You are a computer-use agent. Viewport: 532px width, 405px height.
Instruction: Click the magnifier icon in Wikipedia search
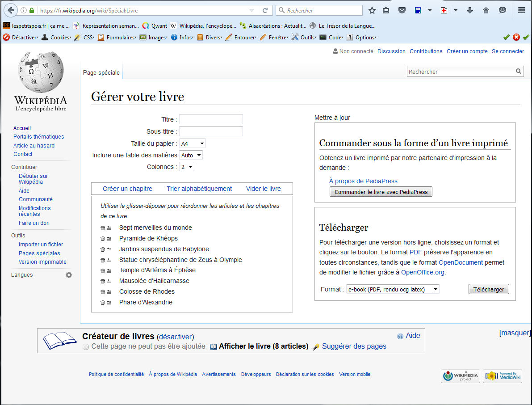coord(518,72)
